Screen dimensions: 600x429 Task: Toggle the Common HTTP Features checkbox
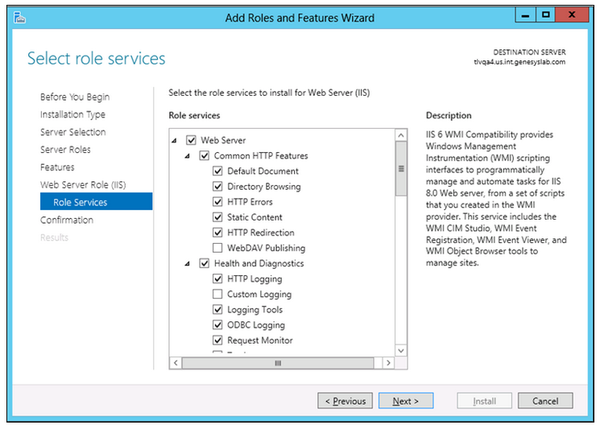[x=204, y=156]
